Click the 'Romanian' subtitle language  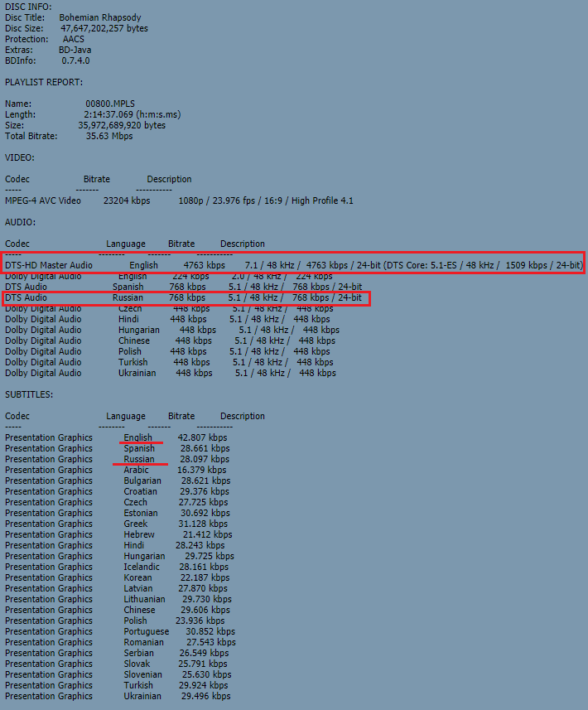pyautogui.click(x=144, y=643)
